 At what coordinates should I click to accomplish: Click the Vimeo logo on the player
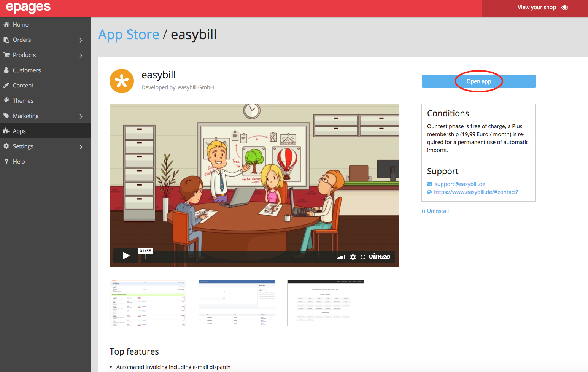coord(379,257)
